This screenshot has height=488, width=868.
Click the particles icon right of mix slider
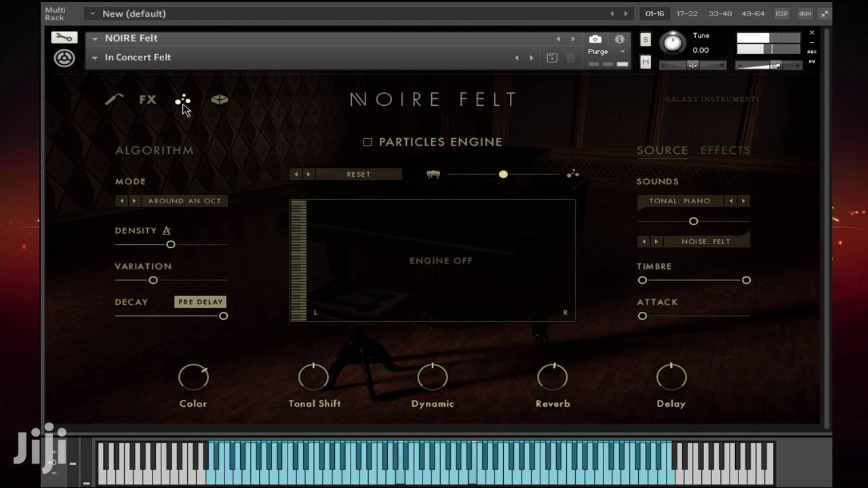point(573,174)
